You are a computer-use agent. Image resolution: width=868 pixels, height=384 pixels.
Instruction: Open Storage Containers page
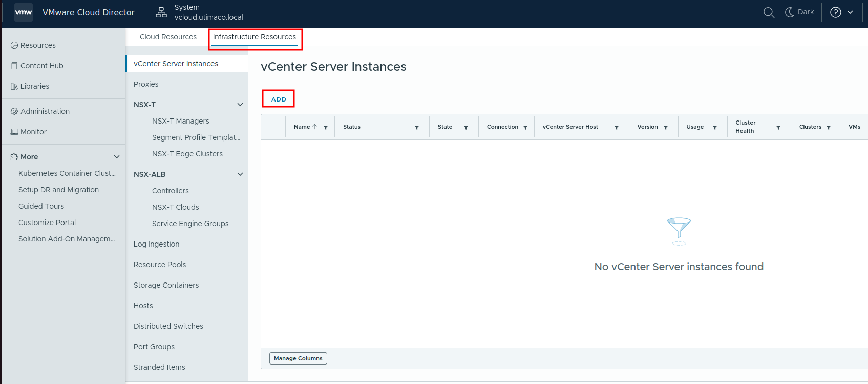(x=166, y=285)
